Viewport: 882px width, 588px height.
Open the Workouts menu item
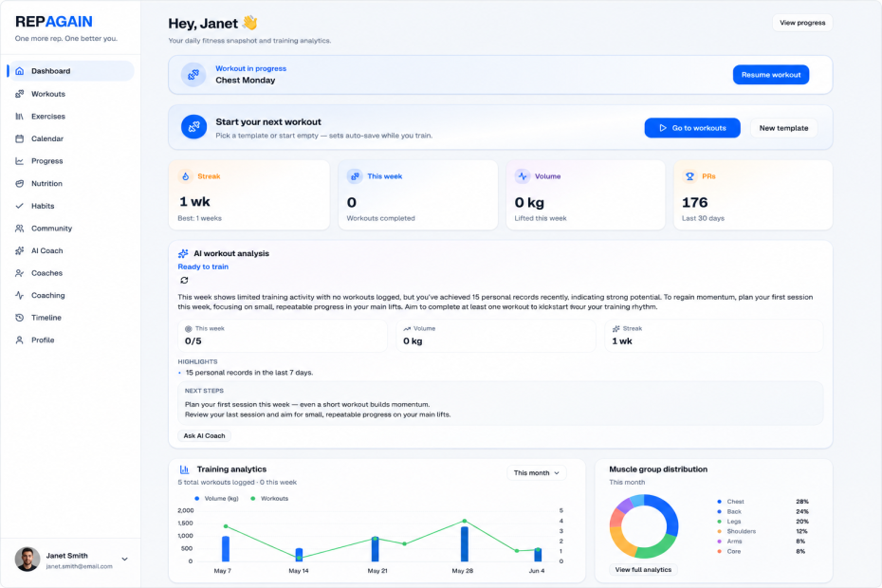pyautogui.click(x=71, y=94)
